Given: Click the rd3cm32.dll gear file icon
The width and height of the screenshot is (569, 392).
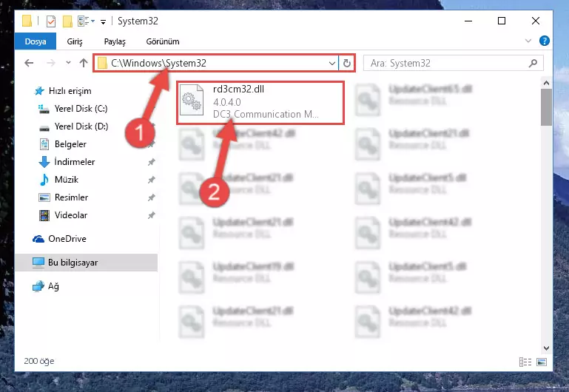Looking at the screenshot, I should 192,100.
